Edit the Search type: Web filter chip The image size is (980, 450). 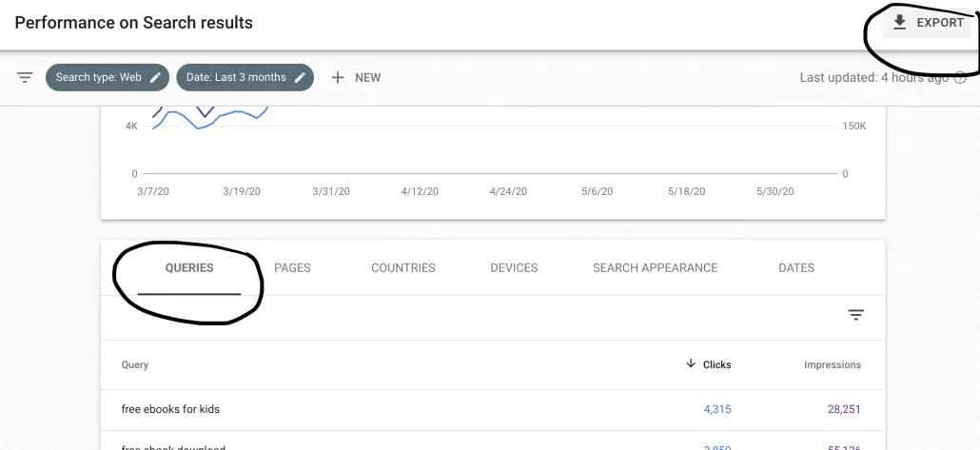click(x=108, y=77)
